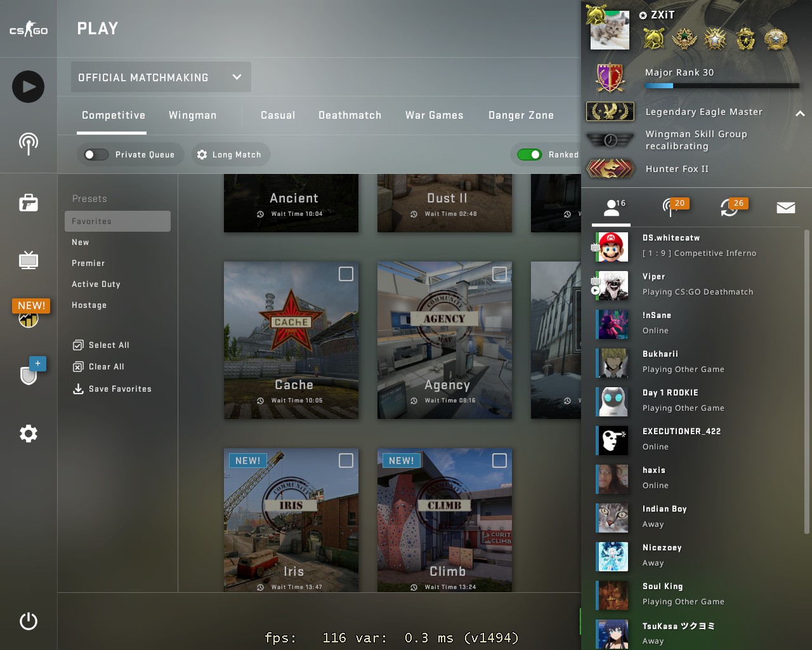Click the blue star medal

(x=776, y=39)
